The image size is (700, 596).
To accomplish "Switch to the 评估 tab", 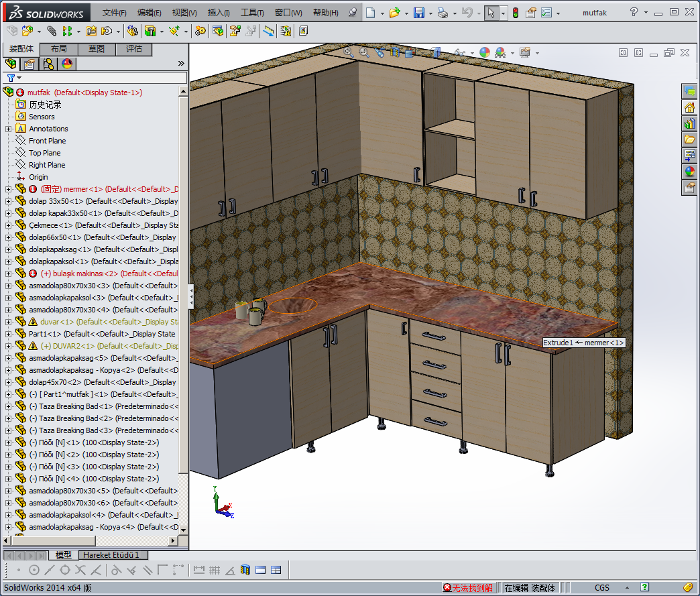I will [133, 49].
